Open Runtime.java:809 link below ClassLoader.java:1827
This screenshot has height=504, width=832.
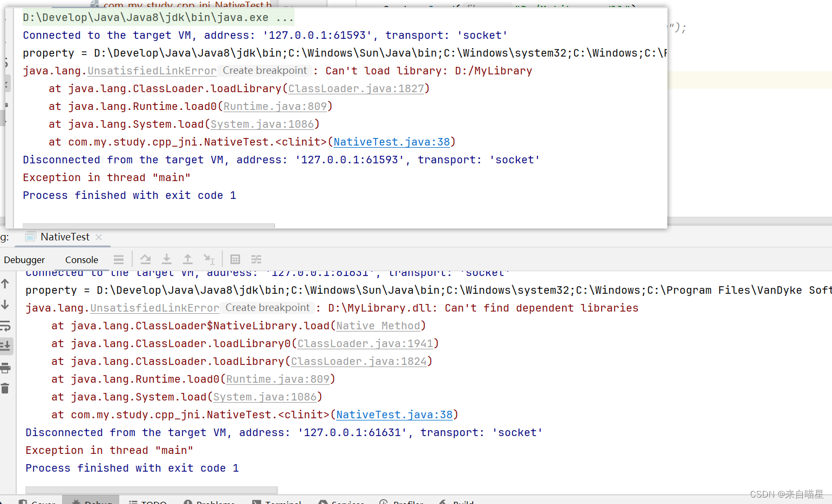tap(275, 107)
